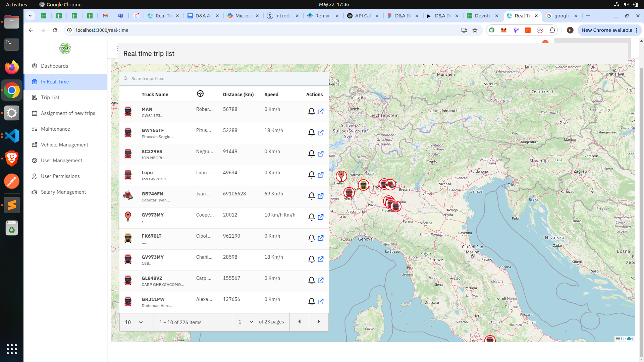Open VS Code from Ubuntu dock
The width and height of the screenshot is (644, 362).
pos(12,136)
